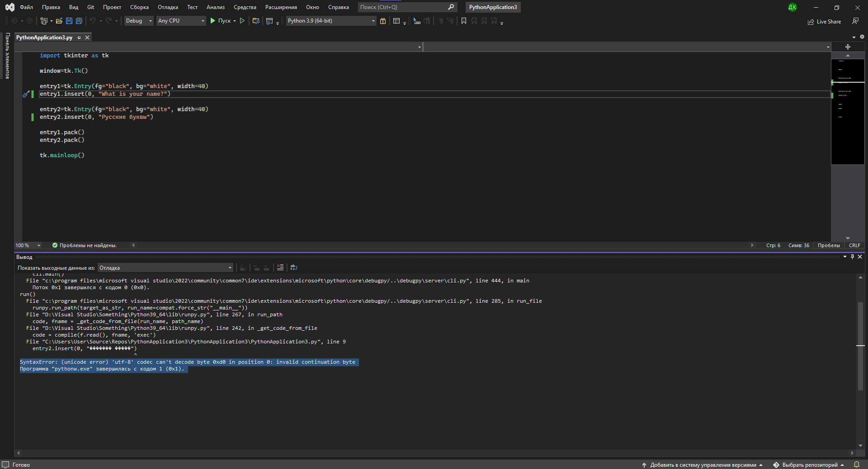Toggle auto-hide pin on the Вывод panel

tap(853, 257)
